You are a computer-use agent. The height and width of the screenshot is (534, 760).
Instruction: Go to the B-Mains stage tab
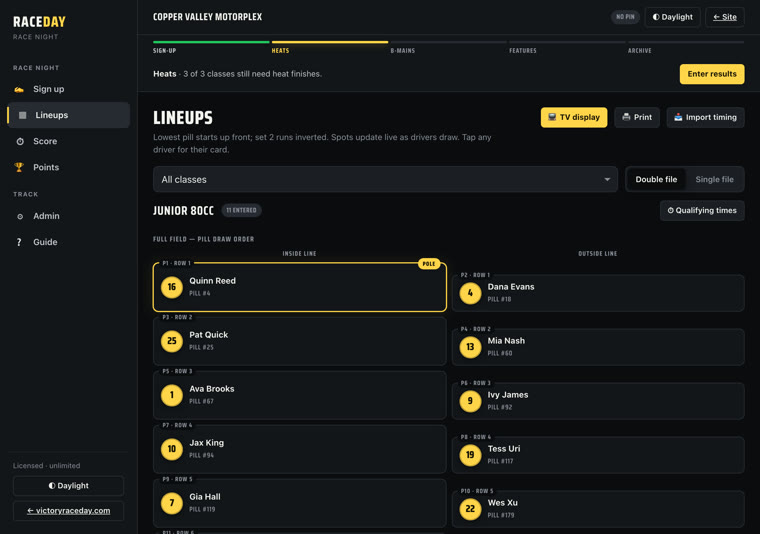[x=448, y=47]
